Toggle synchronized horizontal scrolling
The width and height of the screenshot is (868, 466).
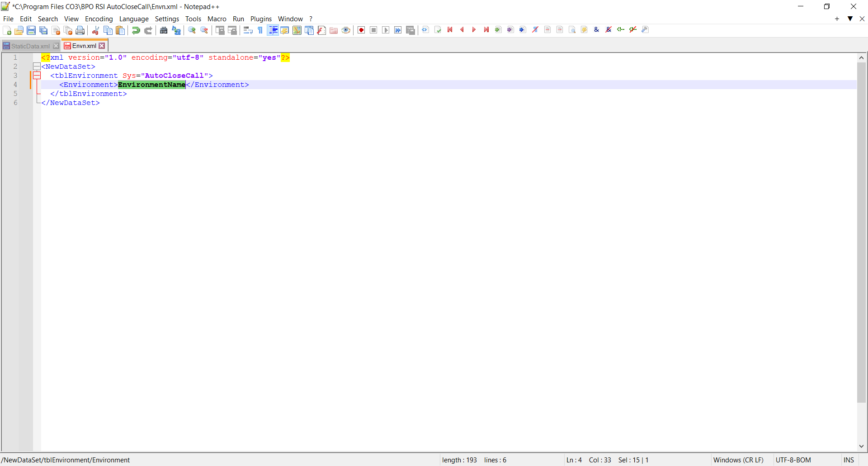[232, 30]
